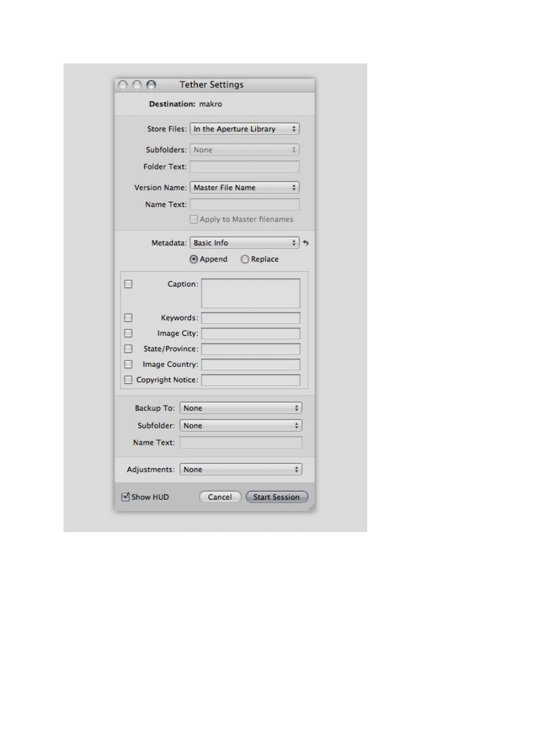Open the Version Name dropdown

[244, 187]
